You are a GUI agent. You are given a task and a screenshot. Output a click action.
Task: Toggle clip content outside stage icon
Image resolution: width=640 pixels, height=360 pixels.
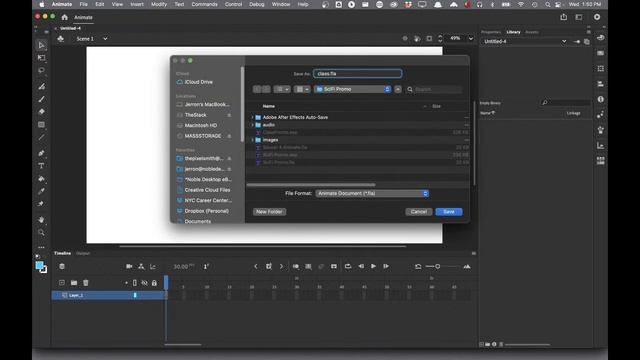(x=429, y=38)
